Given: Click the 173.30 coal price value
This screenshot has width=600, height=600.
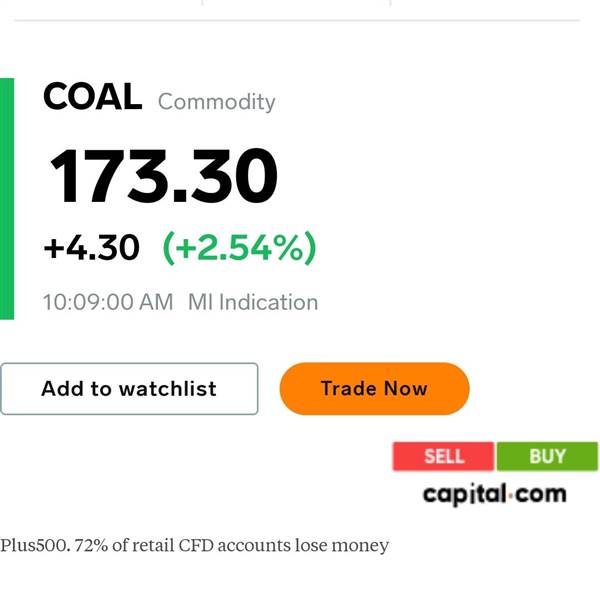Looking at the screenshot, I should pos(163,176).
